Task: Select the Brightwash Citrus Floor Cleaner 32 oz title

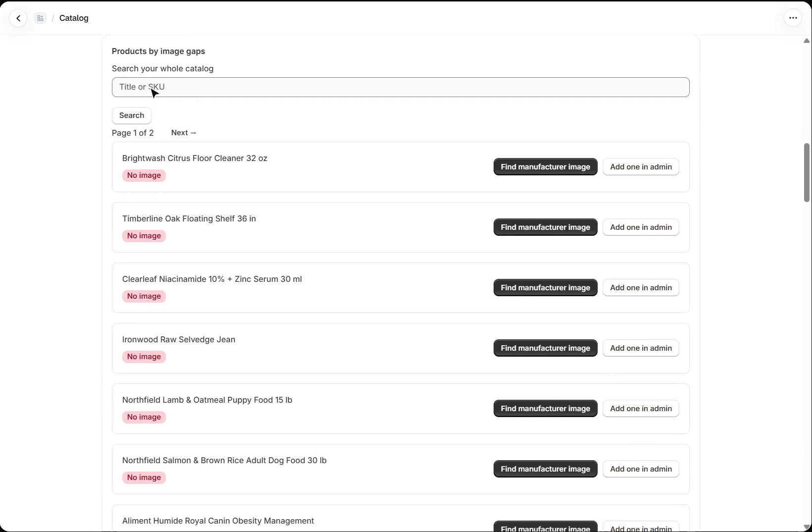Action: click(x=195, y=159)
